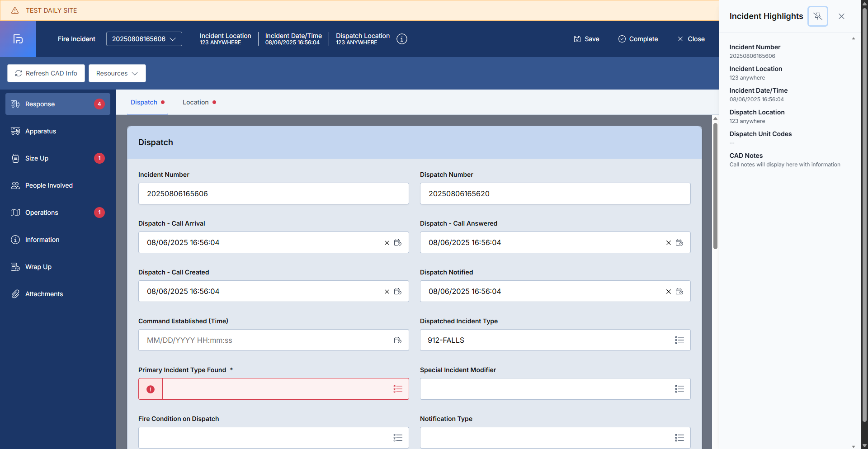Viewport: 868px width, 449px height.
Task: Open list for Fire Condition on Dispatch
Action: pos(398,438)
